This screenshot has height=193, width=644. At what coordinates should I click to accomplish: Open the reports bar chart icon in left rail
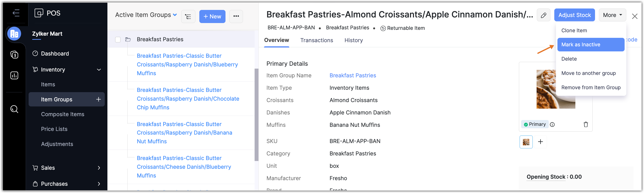click(14, 75)
